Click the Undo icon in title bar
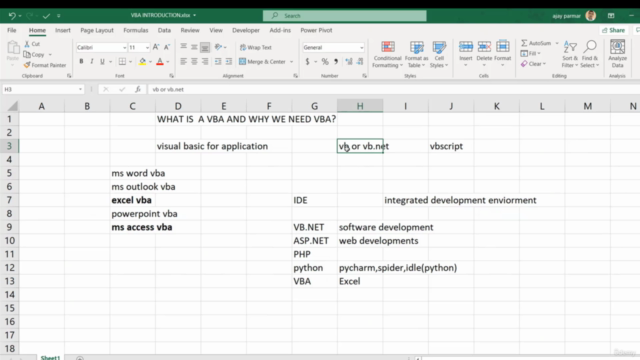This screenshot has height=360, width=640. coord(12,16)
